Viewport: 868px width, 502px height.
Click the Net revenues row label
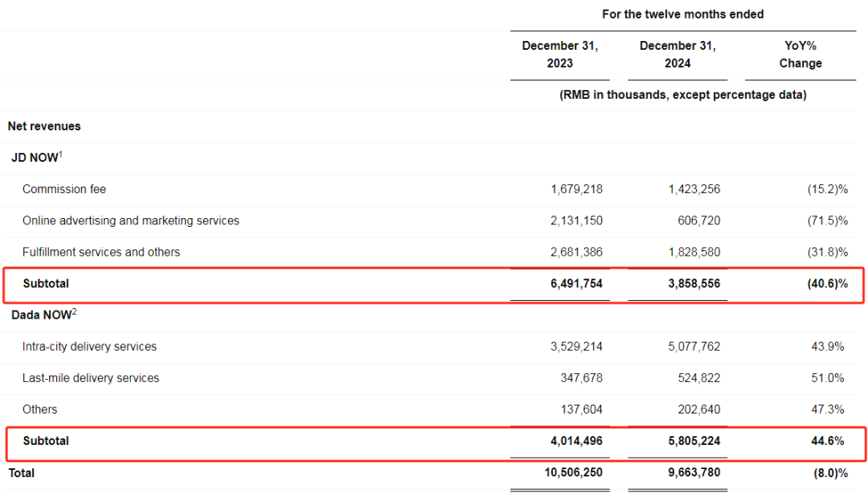pyautogui.click(x=44, y=126)
